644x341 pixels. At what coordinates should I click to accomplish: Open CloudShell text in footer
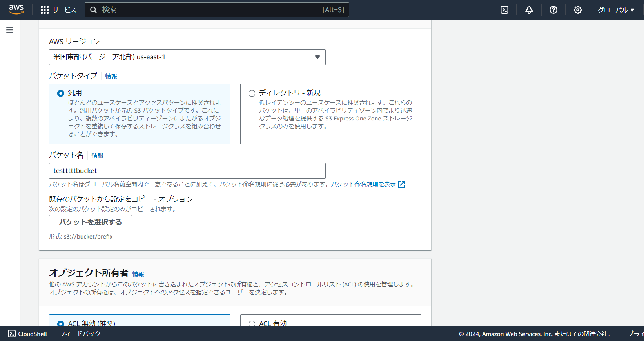(33, 334)
